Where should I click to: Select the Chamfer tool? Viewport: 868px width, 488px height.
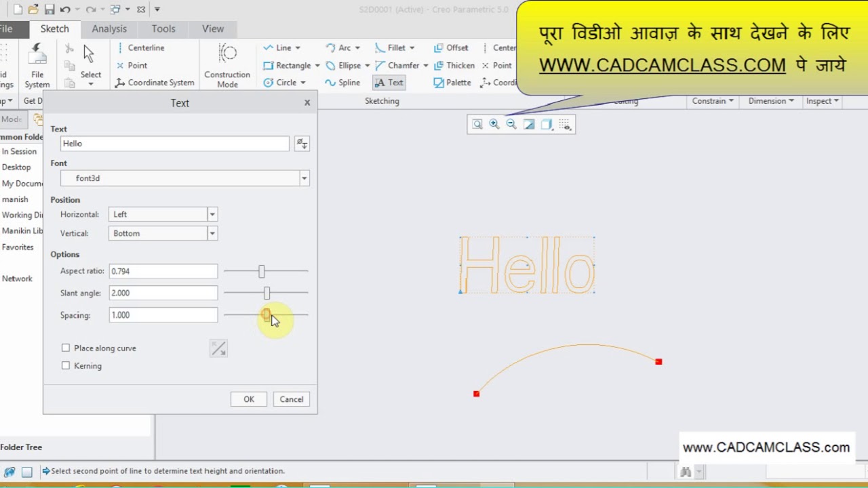coord(397,66)
